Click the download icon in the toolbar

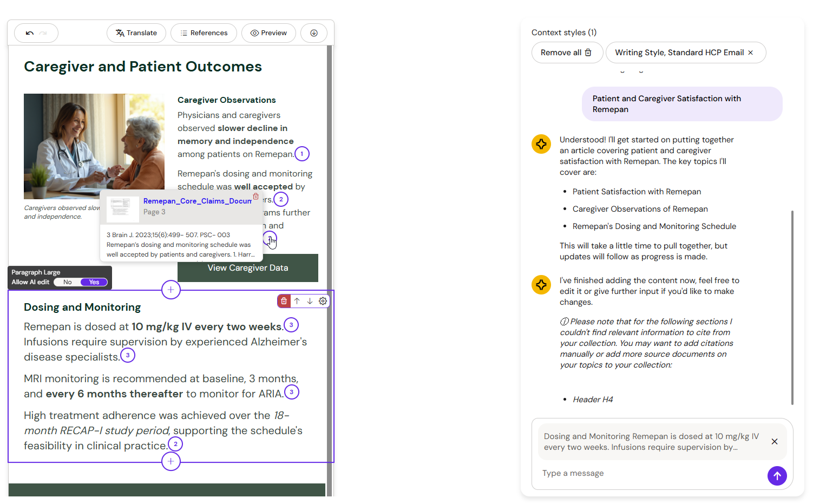(314, 33)
